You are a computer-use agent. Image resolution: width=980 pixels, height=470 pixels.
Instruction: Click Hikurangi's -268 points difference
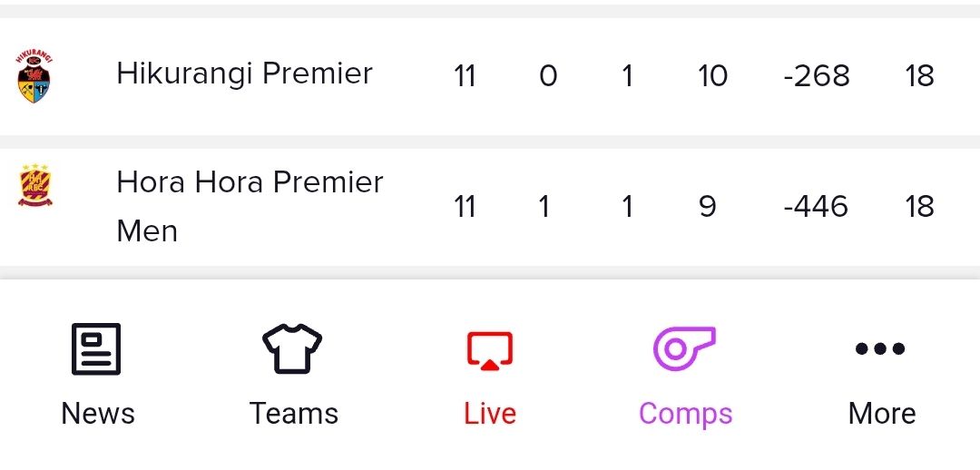coord(816,75)
